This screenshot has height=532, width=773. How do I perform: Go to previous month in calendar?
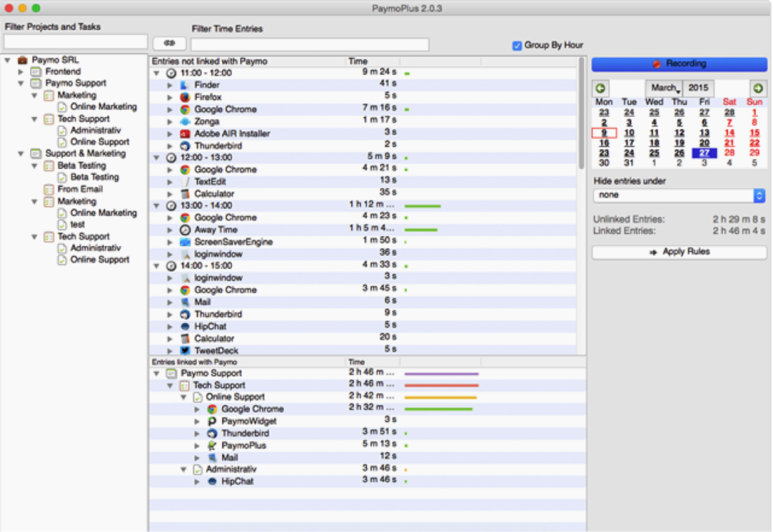[x=600, y=88]
